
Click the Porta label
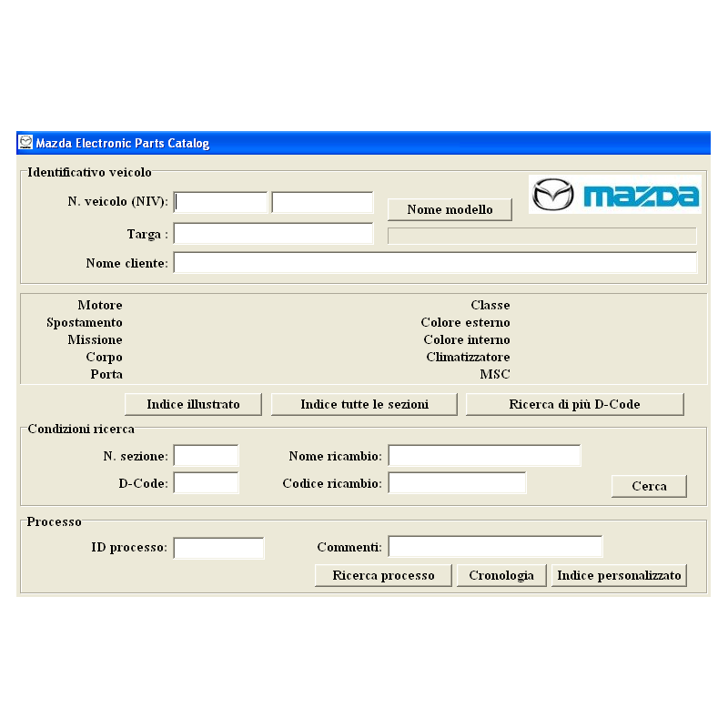coord(106,374)
